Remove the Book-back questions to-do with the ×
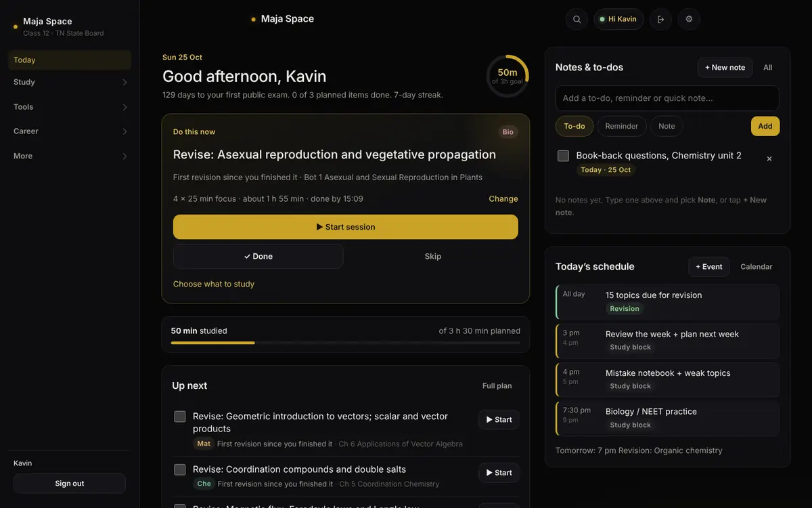Image resolution: width=812 pixels, height=508 pixels. click(769, 158)
